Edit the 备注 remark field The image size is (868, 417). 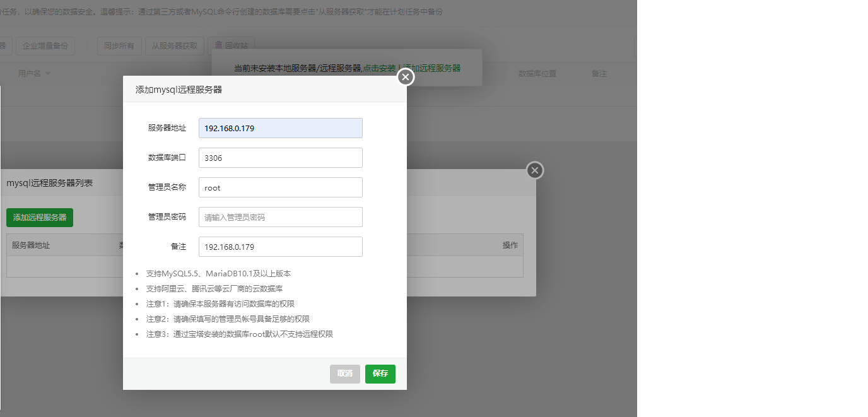(x=281, y=247)
